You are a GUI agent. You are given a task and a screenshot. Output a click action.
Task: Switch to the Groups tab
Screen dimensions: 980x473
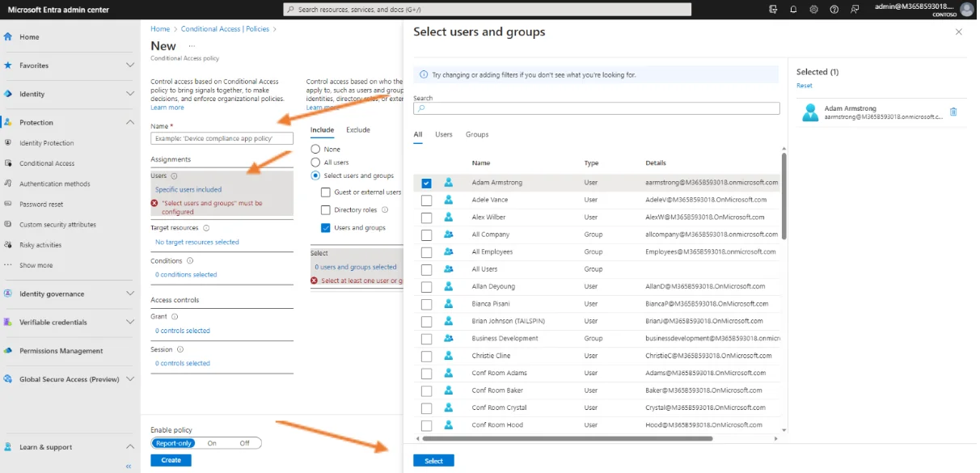pyautogui.click(x=477, y=134)
